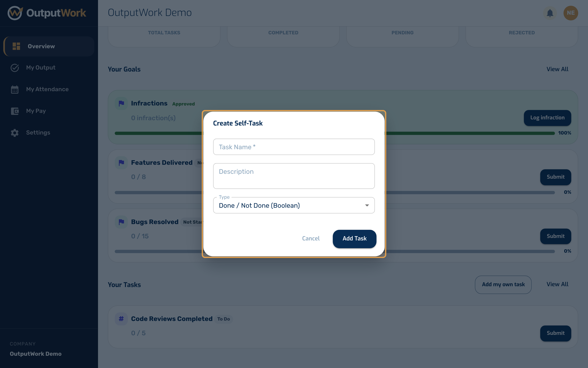Click the Overview dashboard icon
Screen dimensions: 588x368
pyautogui.click(x=16, y=46)
